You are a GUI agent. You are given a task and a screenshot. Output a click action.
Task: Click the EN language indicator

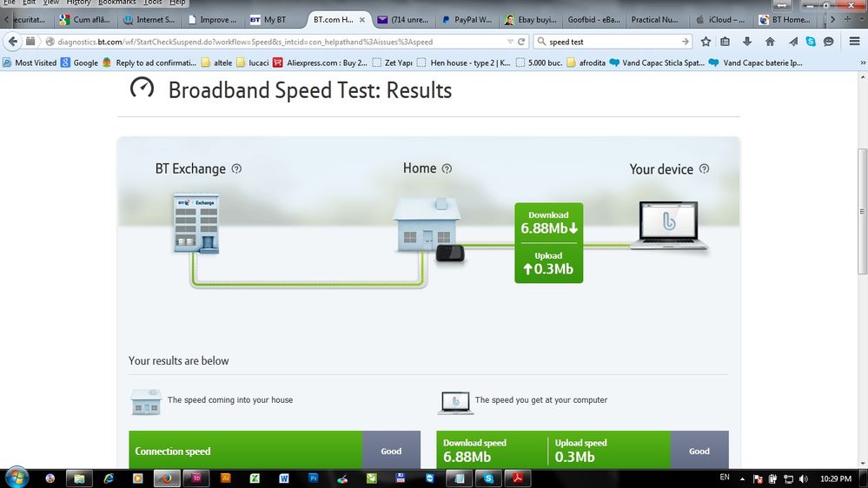click(x=724, y=477)
